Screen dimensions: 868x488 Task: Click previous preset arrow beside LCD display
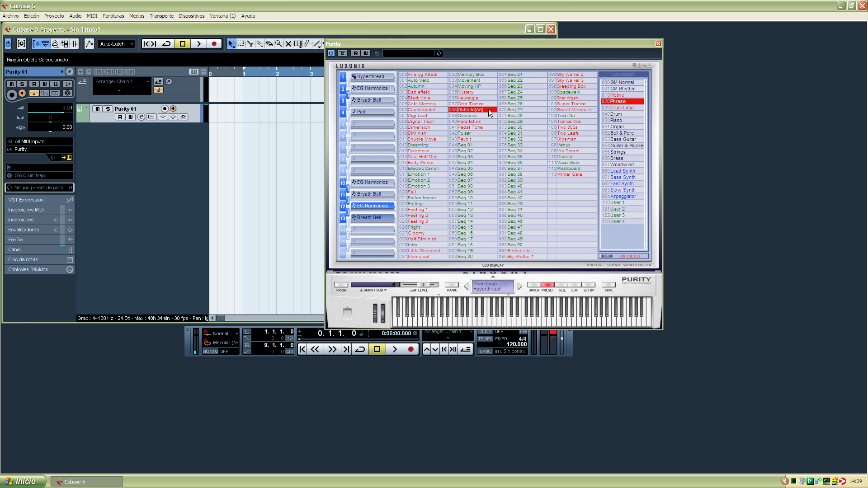(x=466, y=286)
